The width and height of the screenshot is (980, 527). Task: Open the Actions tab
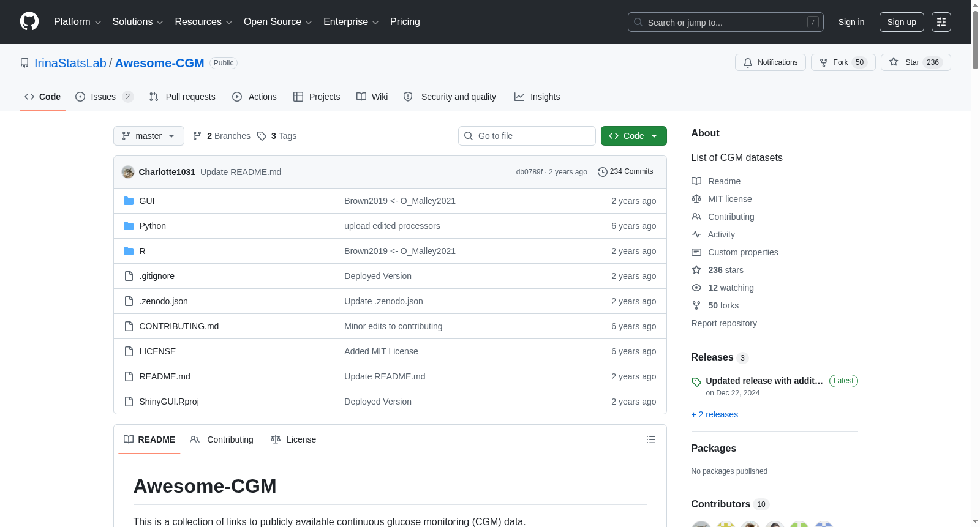coord(254,97)
